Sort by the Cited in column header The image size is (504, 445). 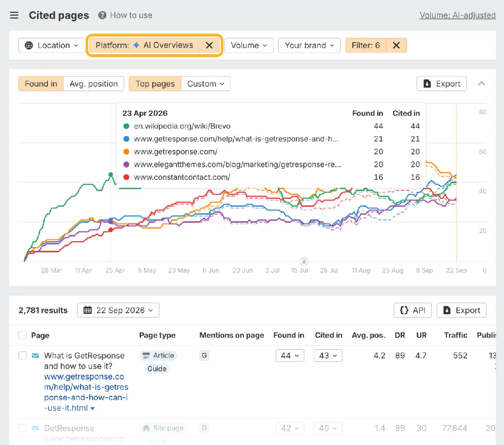pyautogui.click(x=328, y=335)
